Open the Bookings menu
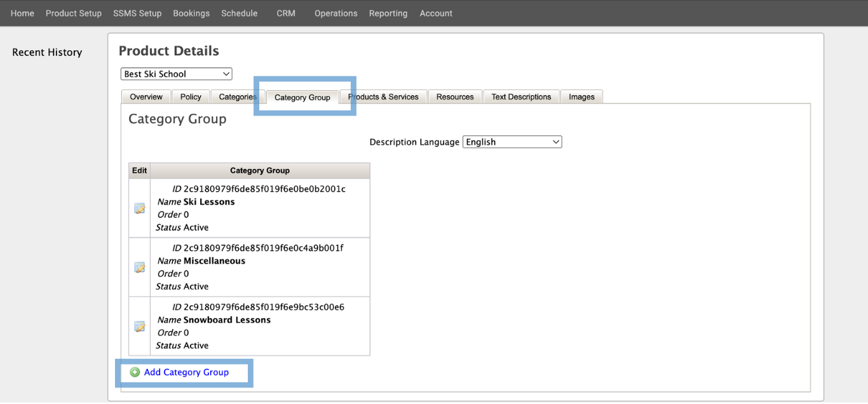 point(191,13)
